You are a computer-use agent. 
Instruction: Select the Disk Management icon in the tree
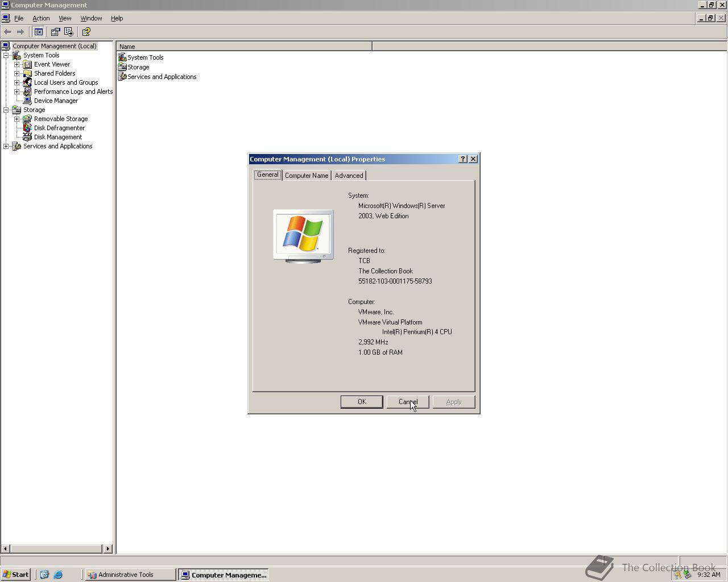[x=27, y=137]
